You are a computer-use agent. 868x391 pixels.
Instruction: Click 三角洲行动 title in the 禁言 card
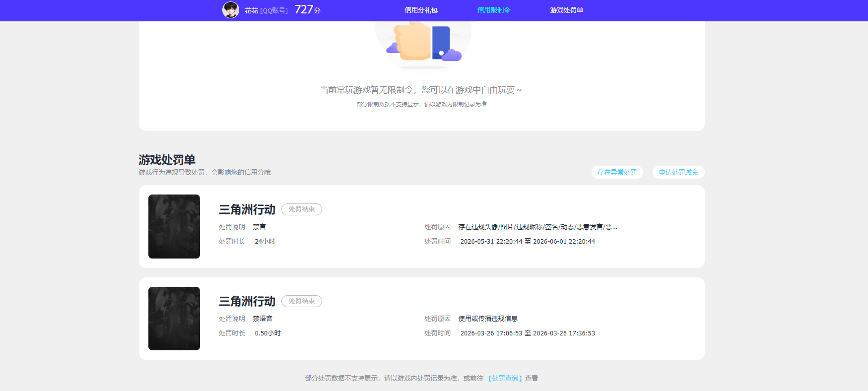[247, 209]
